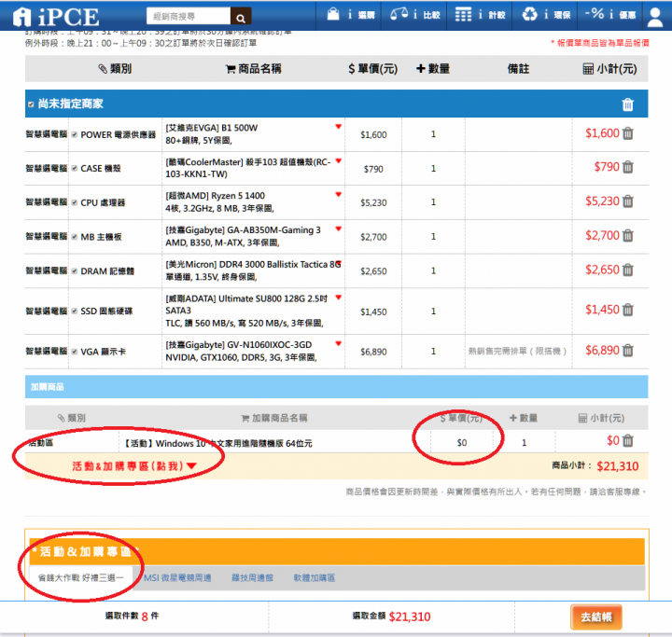Image resolution: width=672 pixels, height=637 pixels.
Task: Remove the MB $2,700 item trash icon
Action: [x=627, y=235]
